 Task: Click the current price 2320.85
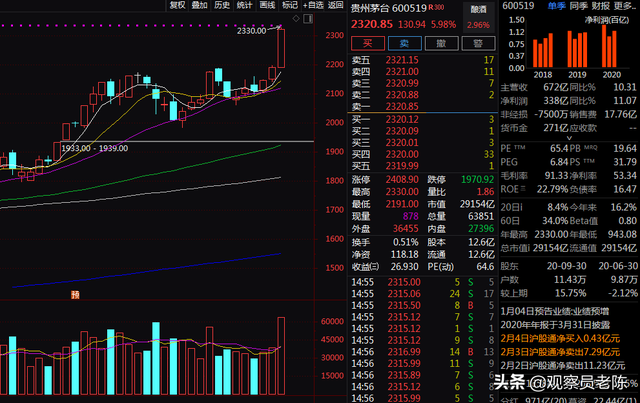[372, 24]
